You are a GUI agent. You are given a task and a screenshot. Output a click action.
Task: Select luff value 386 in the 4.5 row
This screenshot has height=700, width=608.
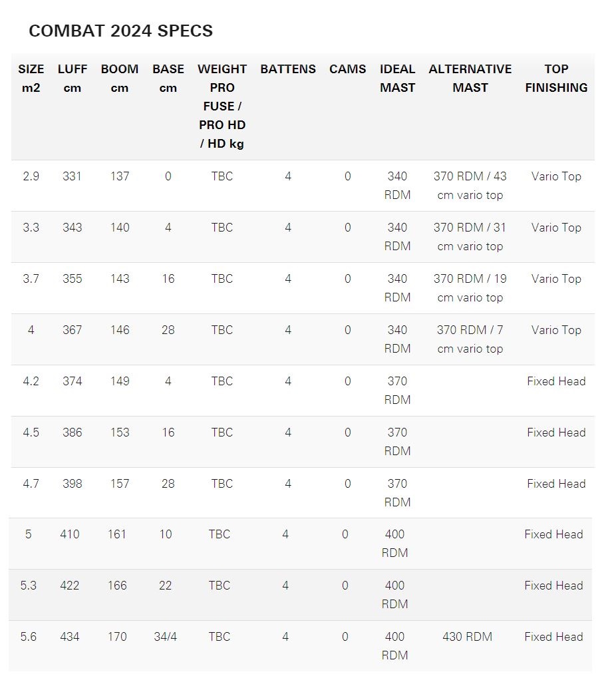[x=73, y=433]
